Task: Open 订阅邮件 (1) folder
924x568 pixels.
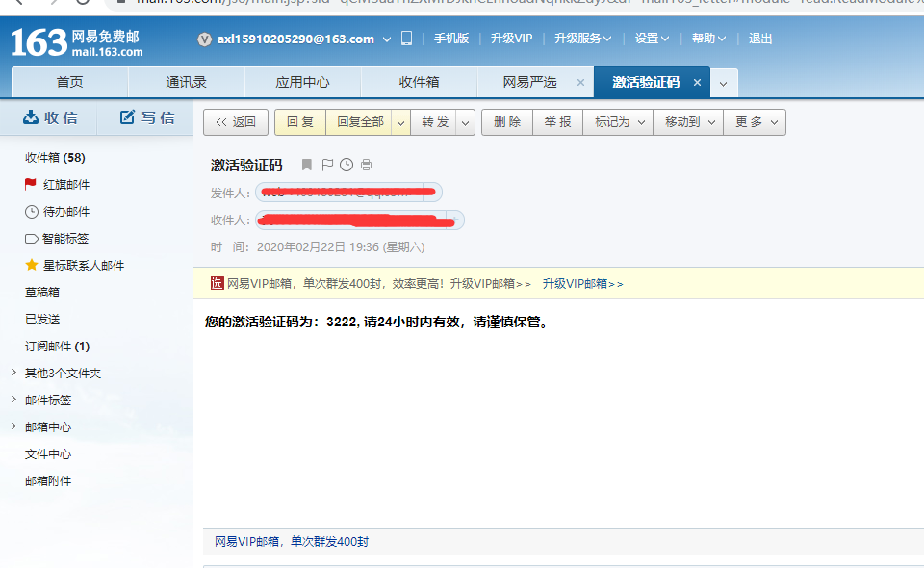Action: (x=57, y=347)
